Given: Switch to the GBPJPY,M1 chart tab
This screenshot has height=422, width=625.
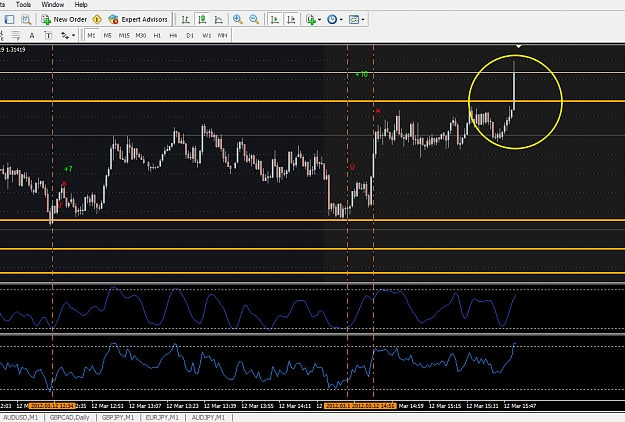Looking at the screenshot, I should point(118,417).
